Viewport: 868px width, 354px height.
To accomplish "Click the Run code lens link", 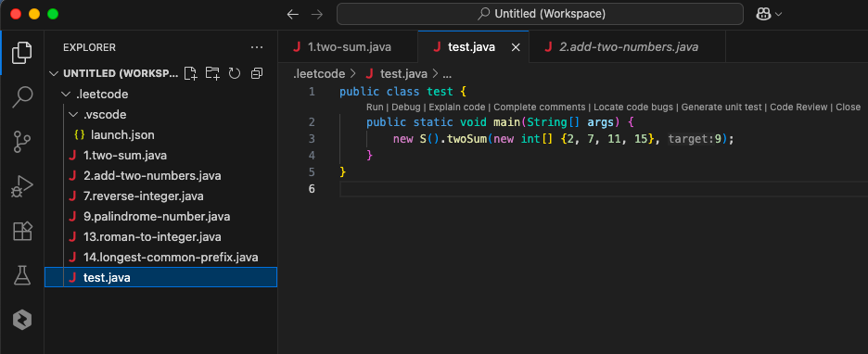I will [x=375, y=107].
